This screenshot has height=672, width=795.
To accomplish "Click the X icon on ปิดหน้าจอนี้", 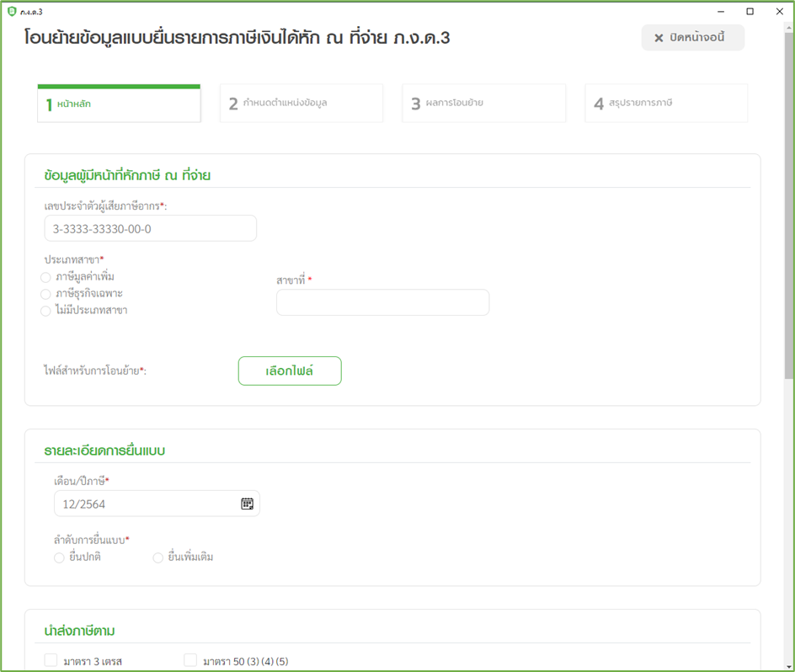I will (659, 38).
